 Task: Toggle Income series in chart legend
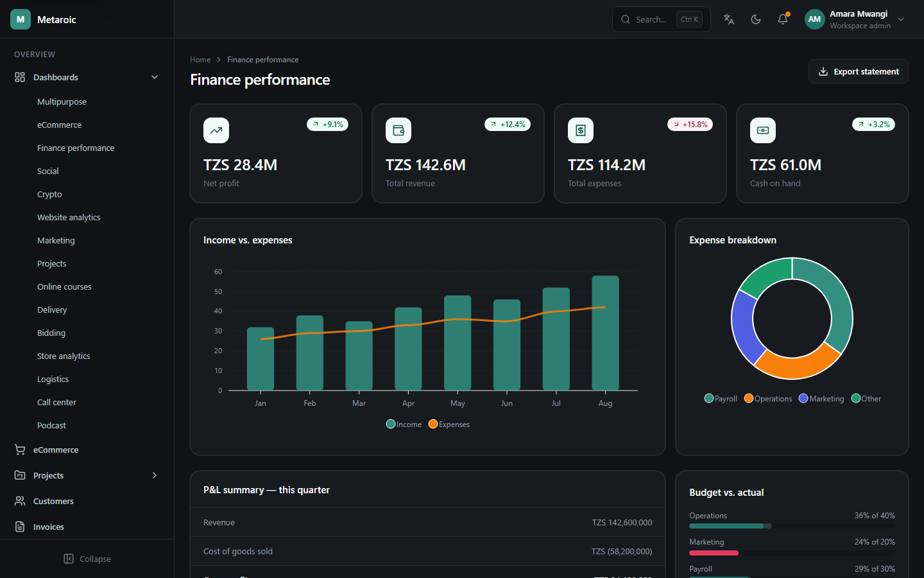click(x=404, y=424)
